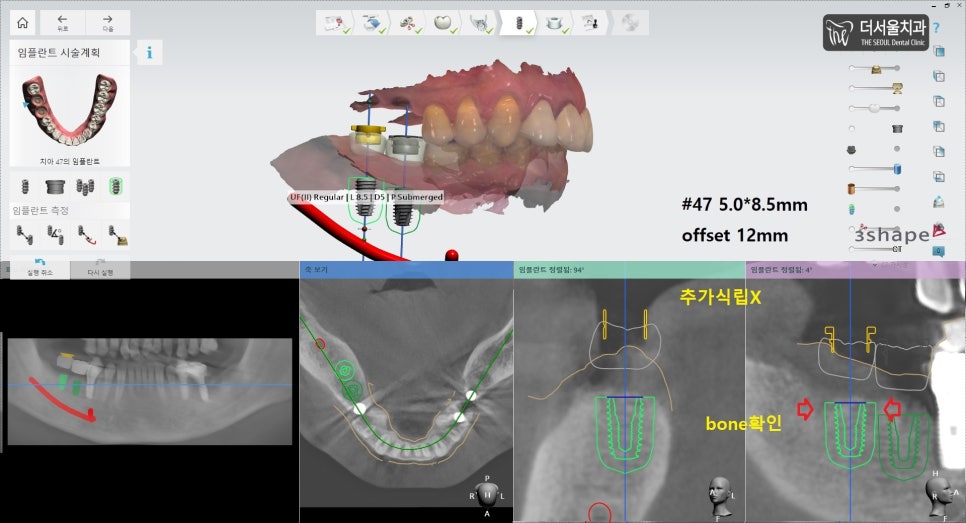Click the green implant marker in panoramic view
Viewport: 966px width, 523px height.
tap(62, 381)
